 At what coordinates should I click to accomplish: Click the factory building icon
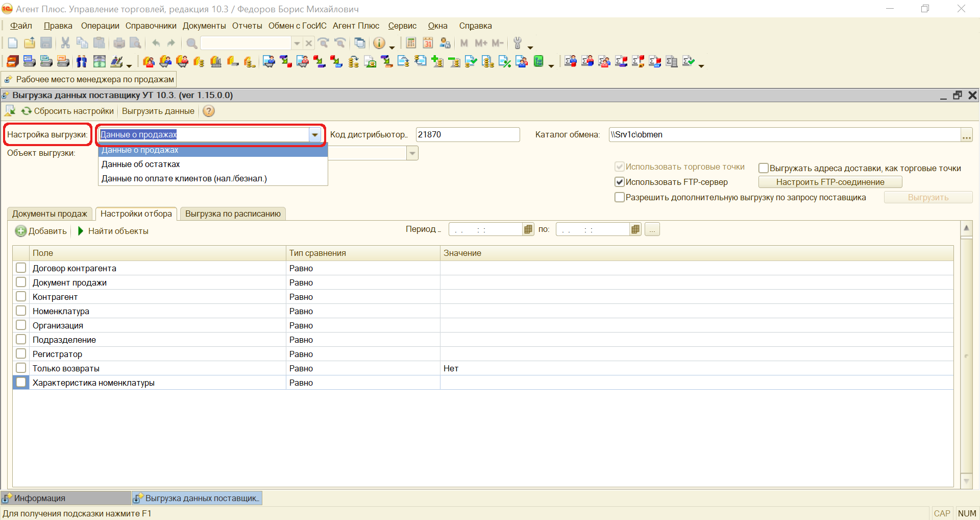216,62
